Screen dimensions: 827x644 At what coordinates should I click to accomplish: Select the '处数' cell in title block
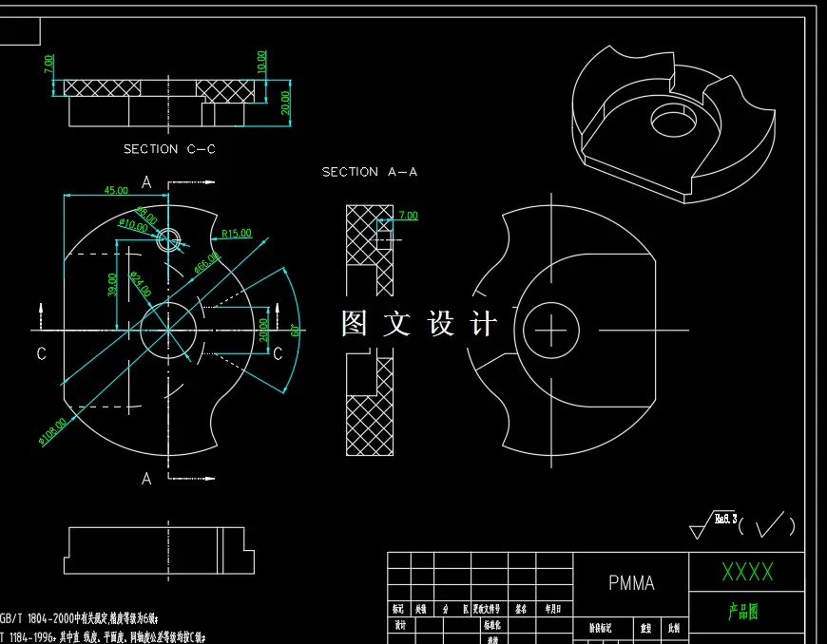click(420, 609)
